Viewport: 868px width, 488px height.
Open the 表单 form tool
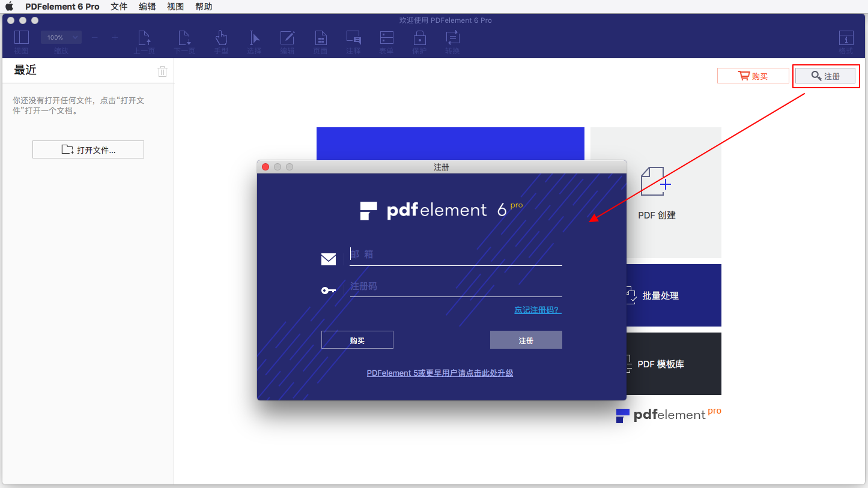386,38
